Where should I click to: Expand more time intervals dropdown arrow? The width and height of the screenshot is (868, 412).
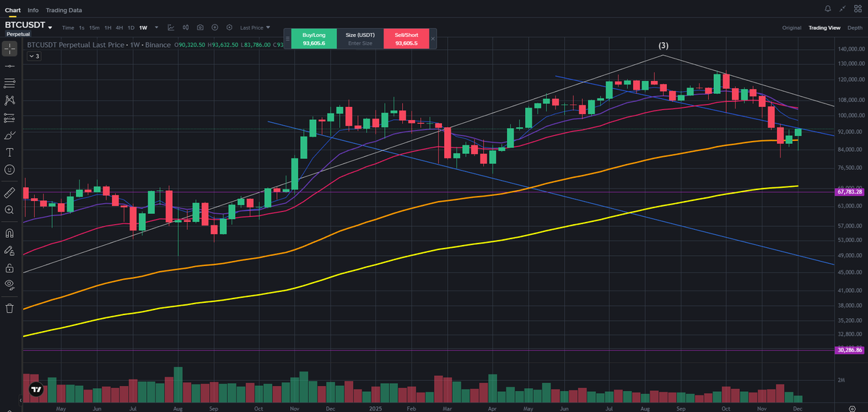point(156,27)
